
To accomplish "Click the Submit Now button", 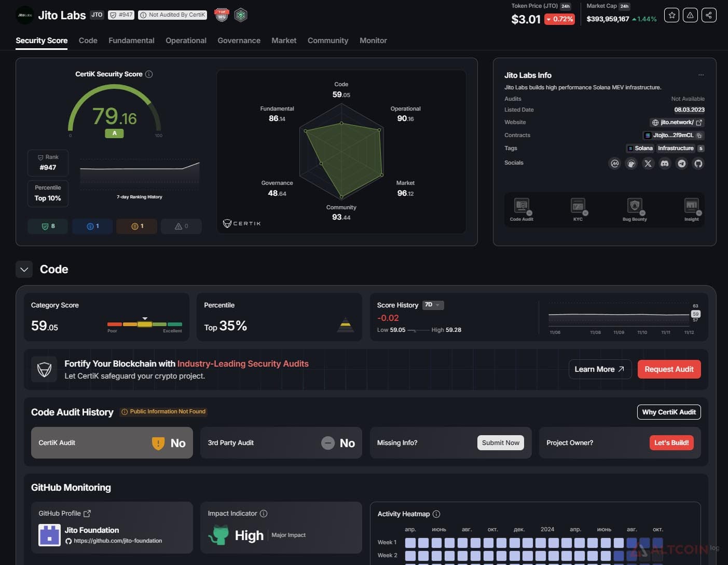I will (500, 442).
